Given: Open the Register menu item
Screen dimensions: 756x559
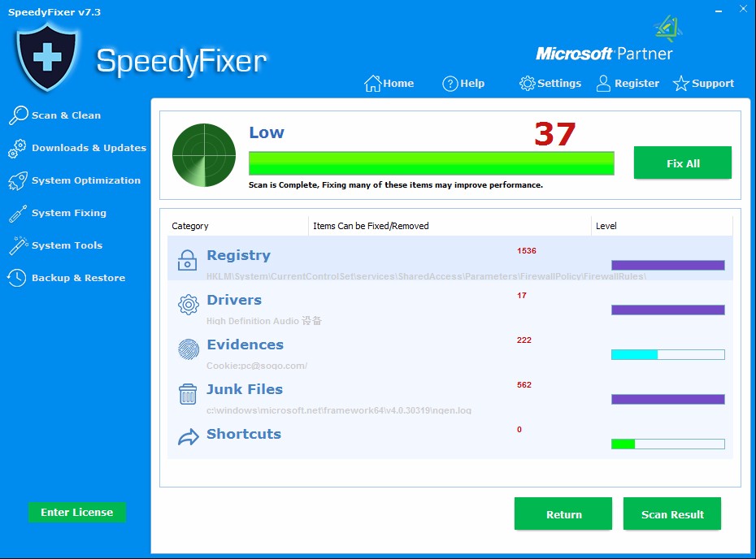Looking at the screenshot, I should click(628, 84).
